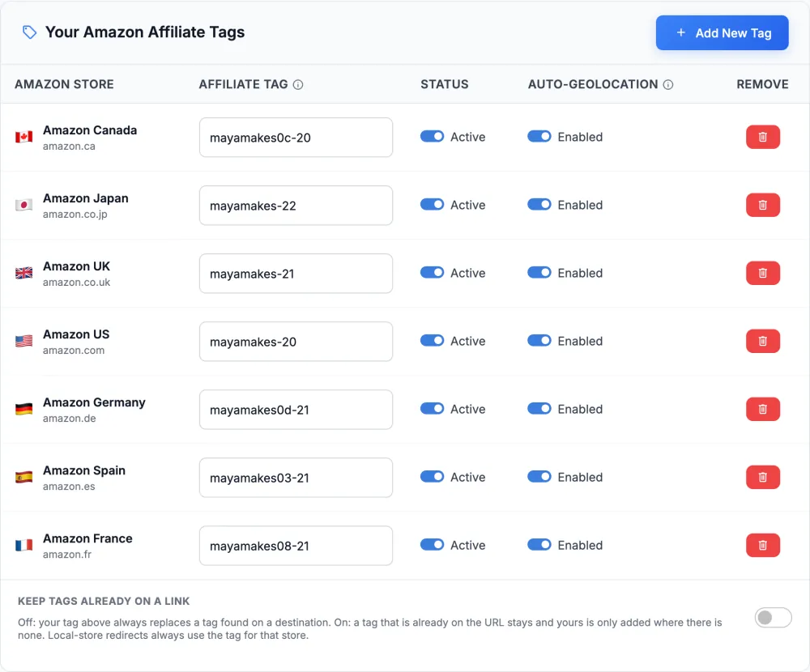Image resolution: width=810 pixels, height=672 pixels.
Task: Click the Status column header
Action: click(x=444, y=84)
